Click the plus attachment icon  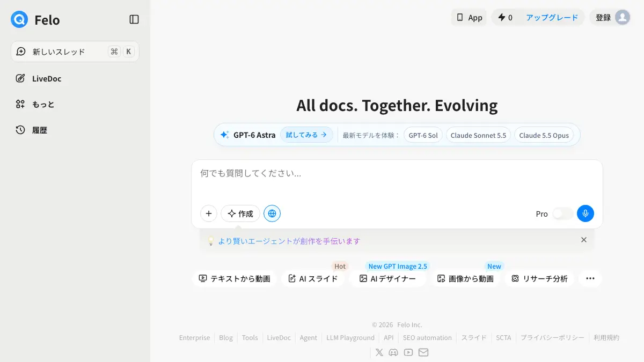pos(209,213)
